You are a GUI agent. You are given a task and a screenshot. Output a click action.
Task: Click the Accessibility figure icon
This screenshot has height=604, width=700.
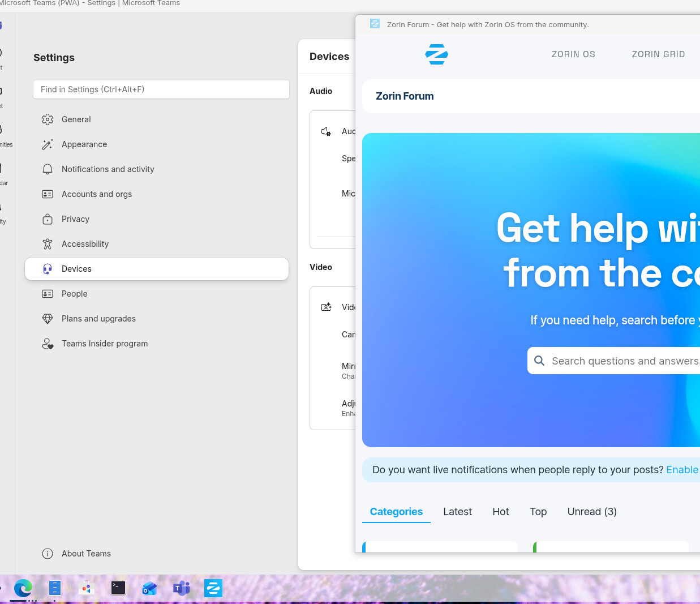(48, 244)
